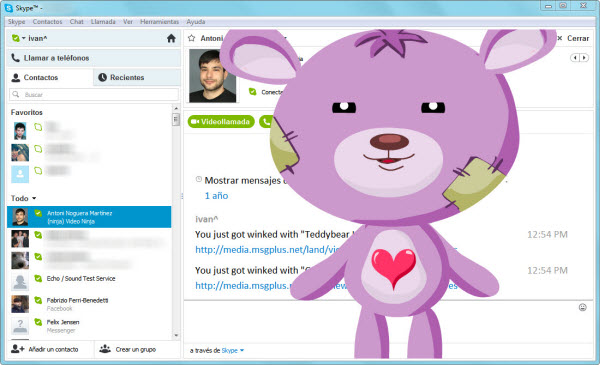Image resolution: width=600 pixels, height=365 pixels.
Task: Click the Buscar search field
Action: point(94,95)
